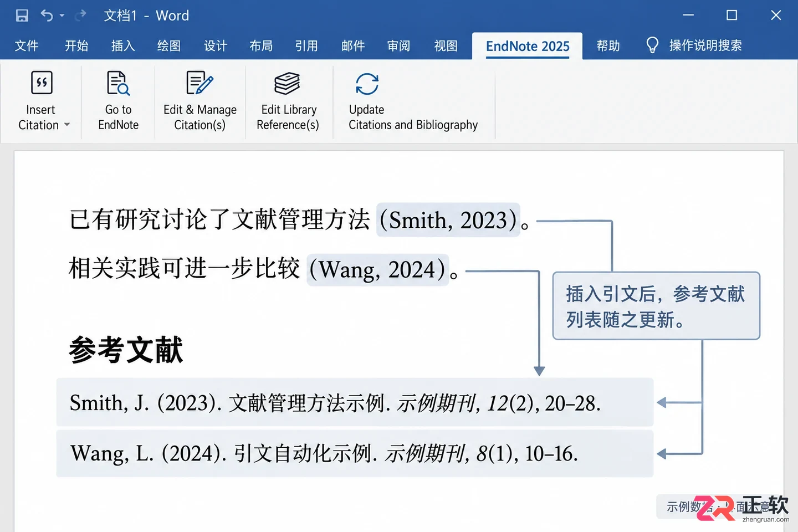This screenshot has height=532, width=798.
Task: Open the 绘图 ribbon tab
Action: (x=169, y=45)
